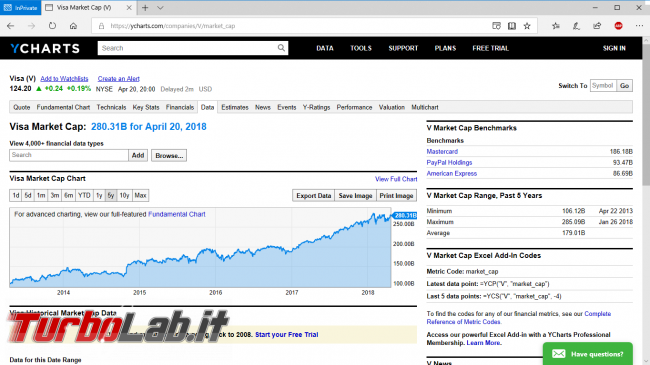Screen dimensions: 650x365
Task: Refresh the page with the reload icon
Action: coord(52,26)
